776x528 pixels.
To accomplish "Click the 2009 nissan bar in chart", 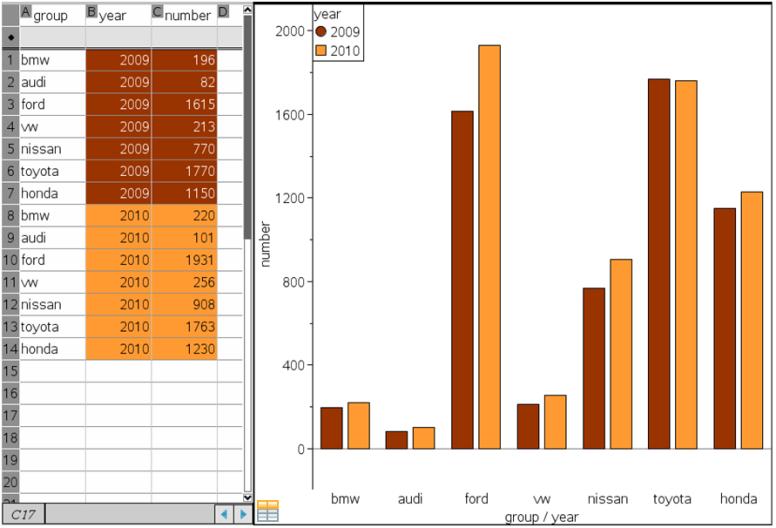I will [594, 368].
